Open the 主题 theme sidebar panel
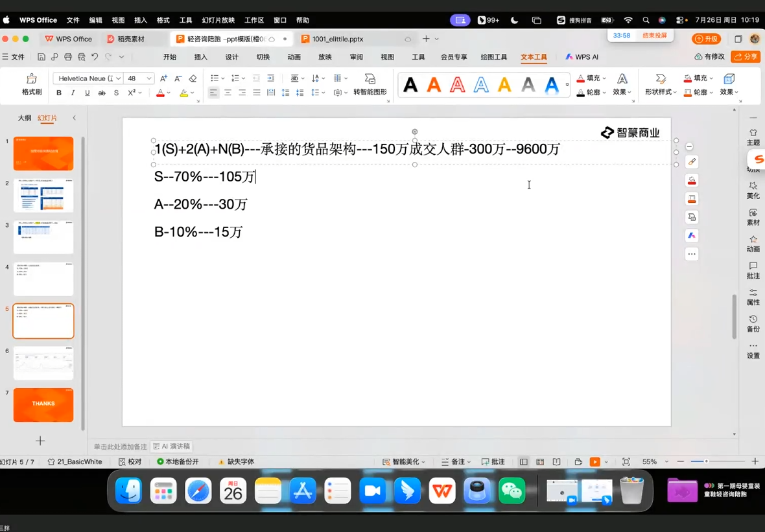This screenshot has height=532, width=765. (x=753, y=137)
